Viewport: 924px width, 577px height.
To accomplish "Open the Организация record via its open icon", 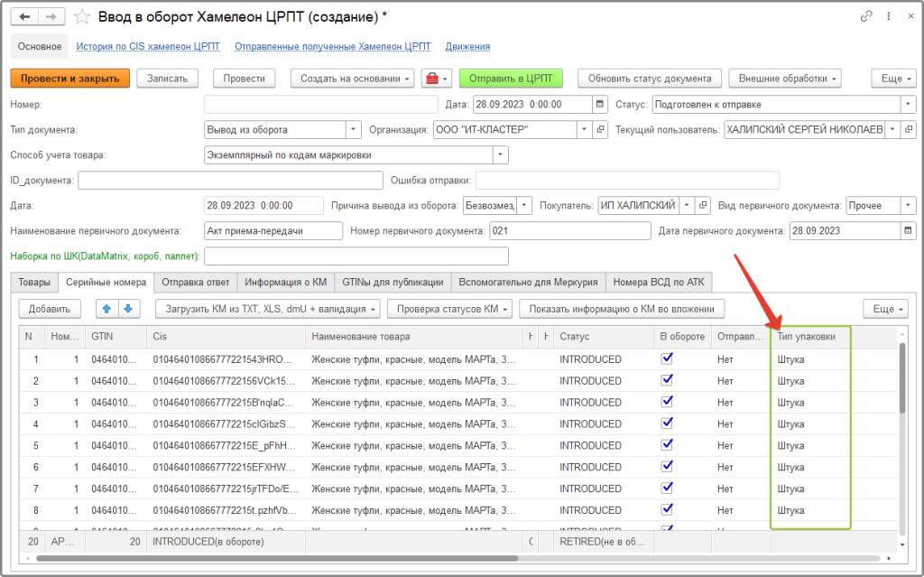I will (600, 130).
